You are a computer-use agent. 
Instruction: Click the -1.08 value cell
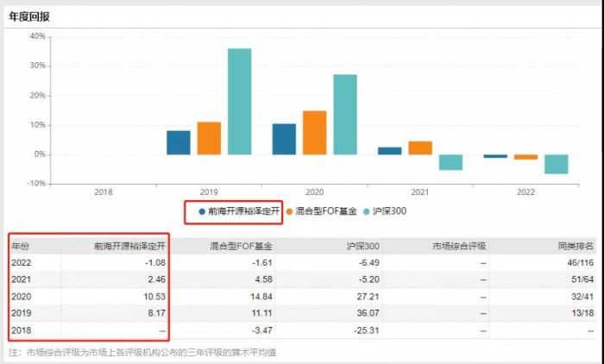pos(154,263)
